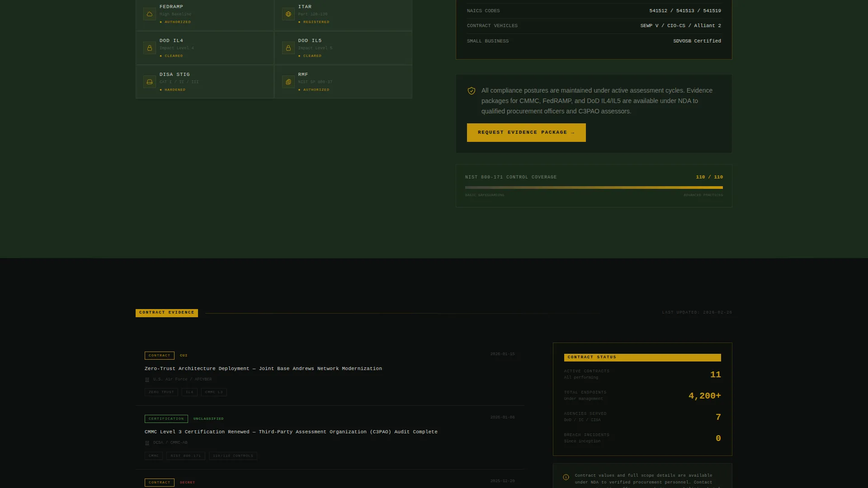Click the CUI classification label
868x488 pixels.
[184, 356]
